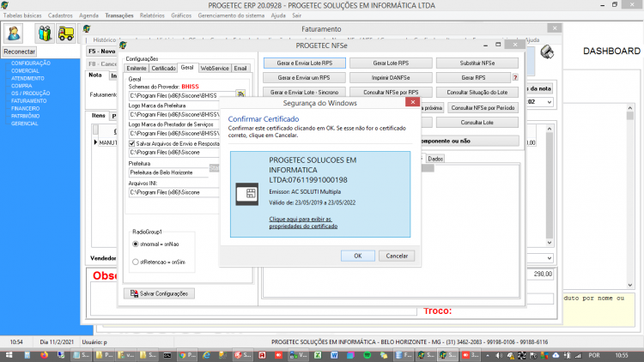Open Spotify green taskbar icon
644x362 pixels.
pos(368,355)
